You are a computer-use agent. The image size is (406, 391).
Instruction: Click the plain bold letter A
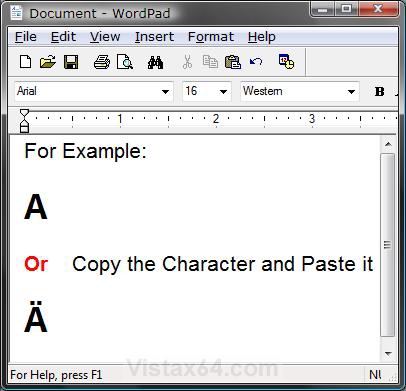point(36,207)
